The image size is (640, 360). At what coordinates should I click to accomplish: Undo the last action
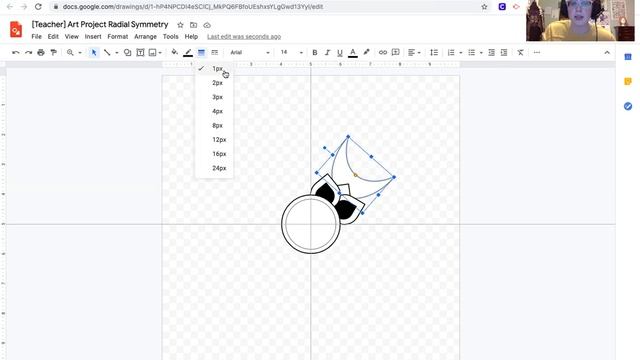16,53
